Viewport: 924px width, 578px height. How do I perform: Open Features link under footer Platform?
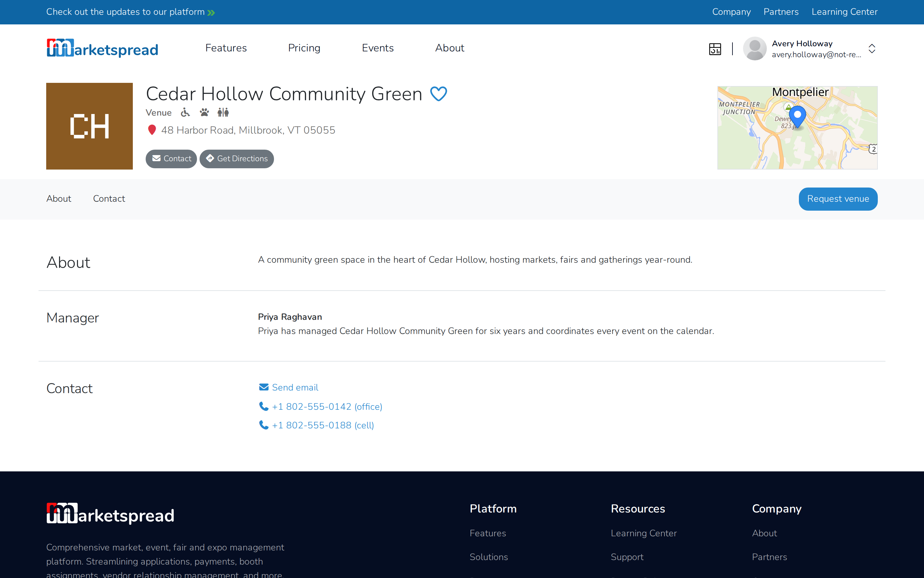[488, 533]
